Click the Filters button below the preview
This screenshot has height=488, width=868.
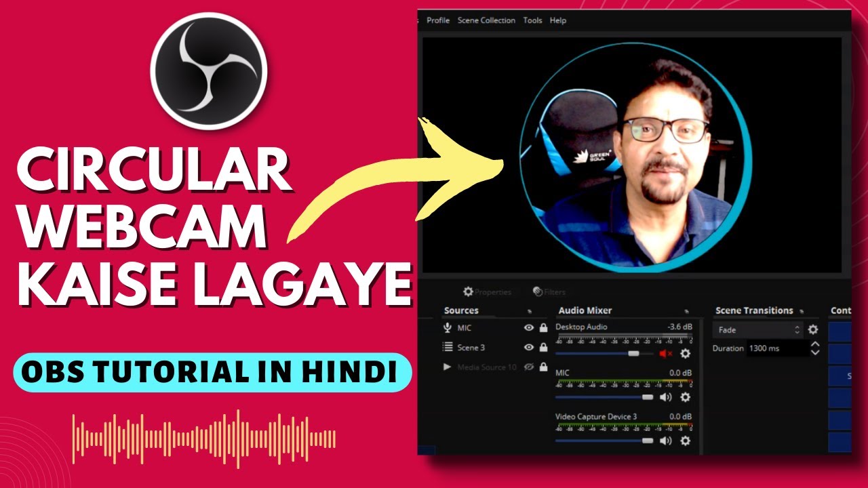click(x=549, y=292)
